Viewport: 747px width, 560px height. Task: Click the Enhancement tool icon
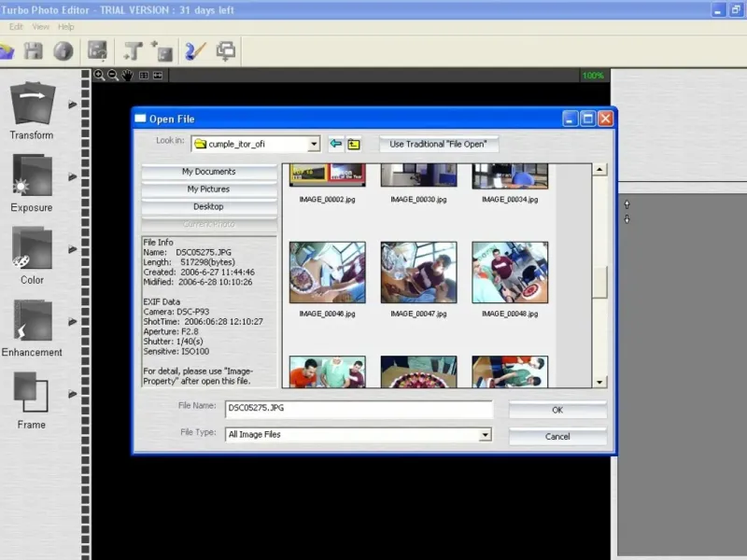click(32, 322)
